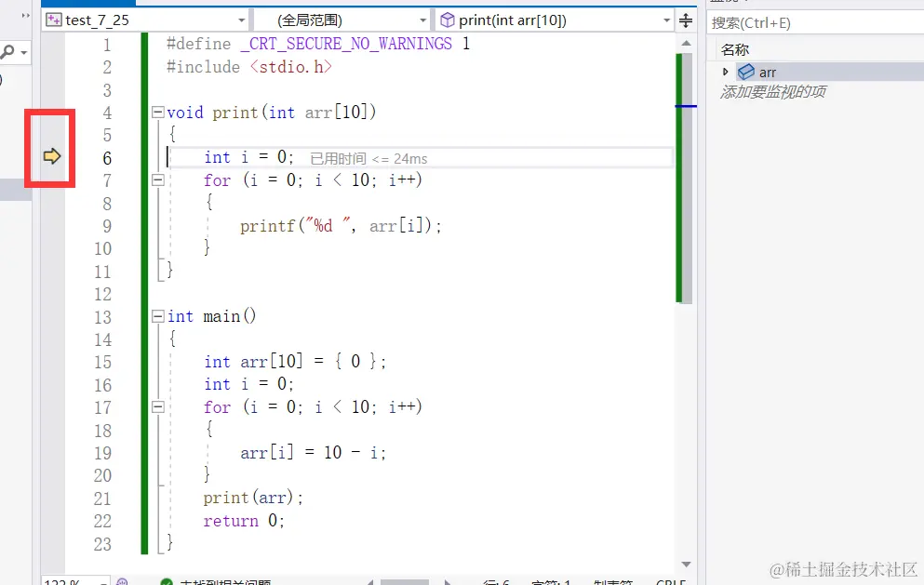This screenshot has height=585, width=924.
Task: Select the arr cube icon in watch list
Action: coord(746,72)
